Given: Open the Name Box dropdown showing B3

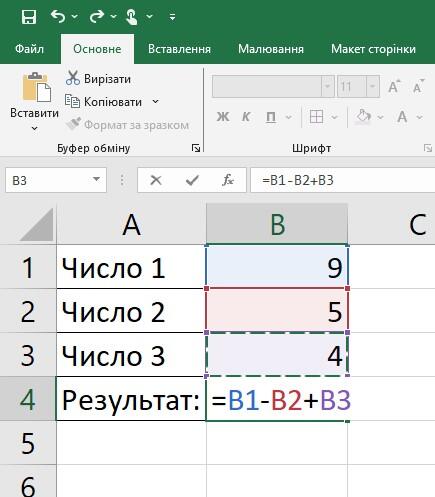Looking at the screenshot, I should (x=96, y=180).
